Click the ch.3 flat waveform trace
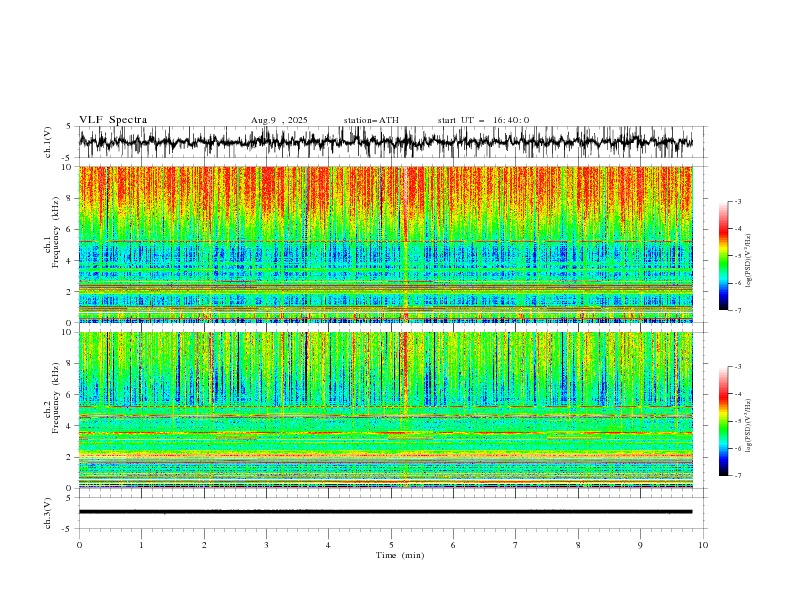 point(385,512)
